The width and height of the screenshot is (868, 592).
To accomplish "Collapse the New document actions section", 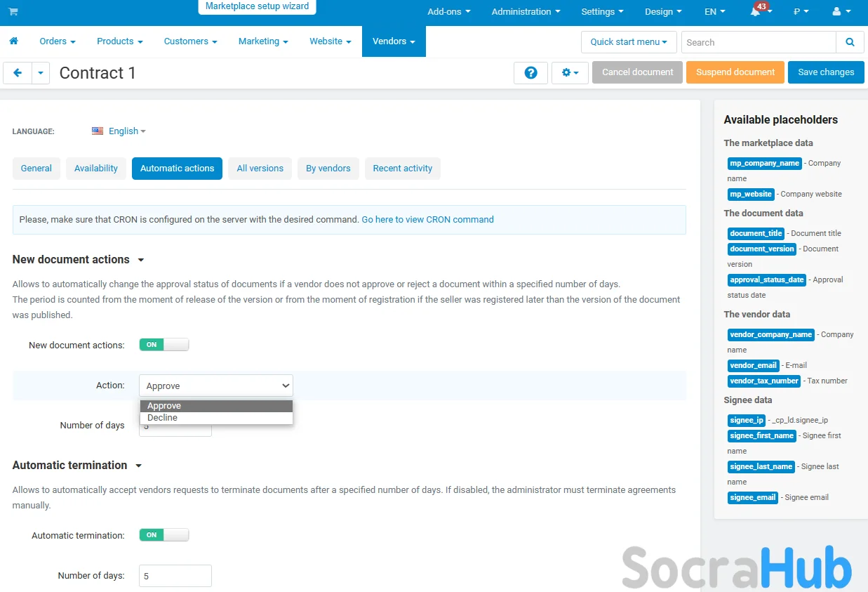I will (78, 260).
